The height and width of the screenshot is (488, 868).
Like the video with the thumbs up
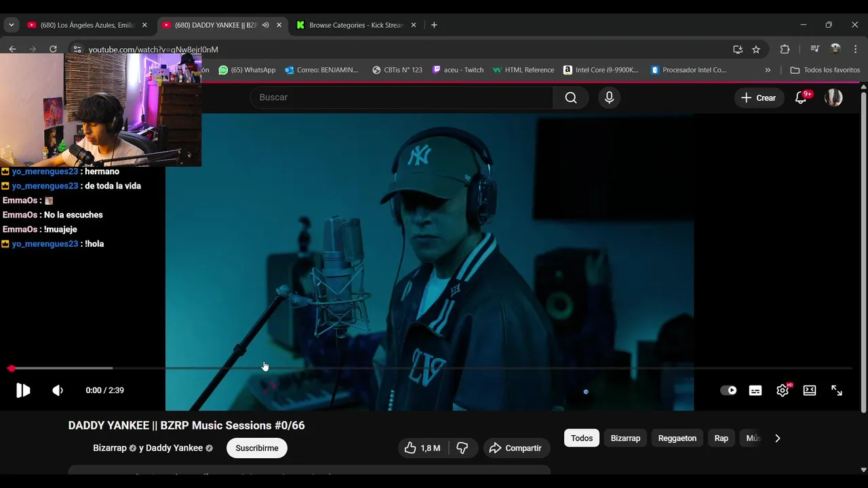[422, 448]
